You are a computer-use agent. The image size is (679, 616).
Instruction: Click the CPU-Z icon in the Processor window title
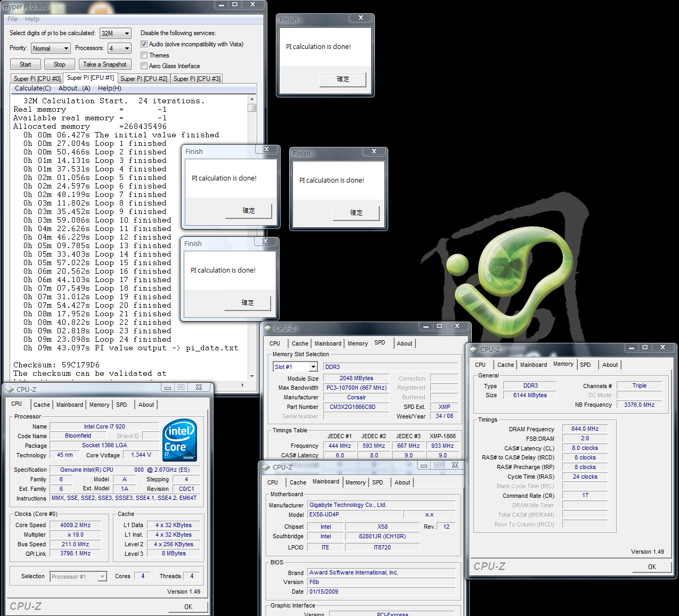coord(10,389)
